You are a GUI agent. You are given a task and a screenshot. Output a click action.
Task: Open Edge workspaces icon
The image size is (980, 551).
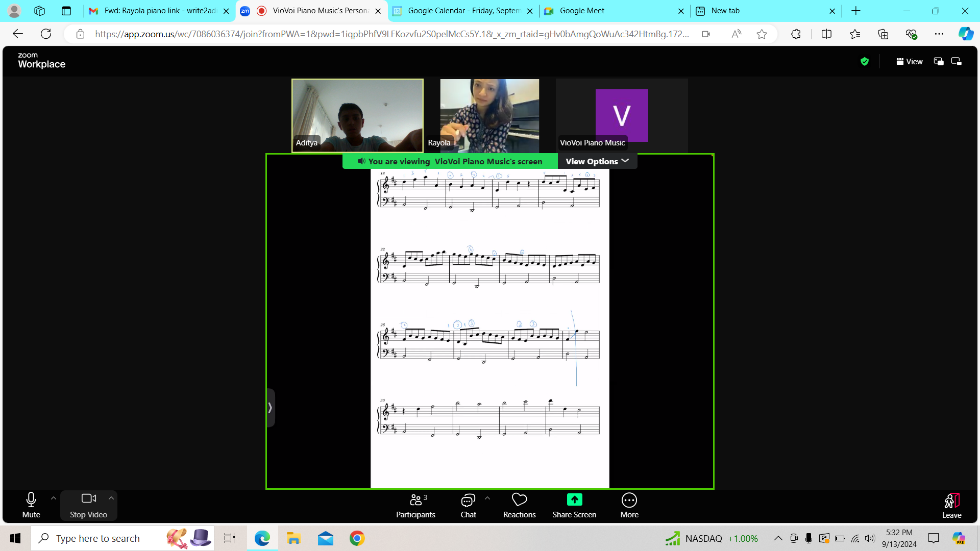39,11
